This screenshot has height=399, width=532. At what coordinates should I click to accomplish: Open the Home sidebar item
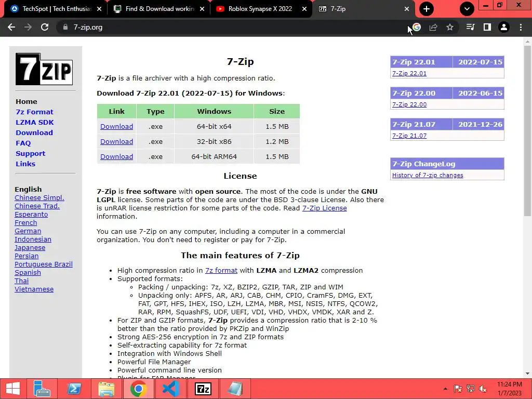click(26, 101)
